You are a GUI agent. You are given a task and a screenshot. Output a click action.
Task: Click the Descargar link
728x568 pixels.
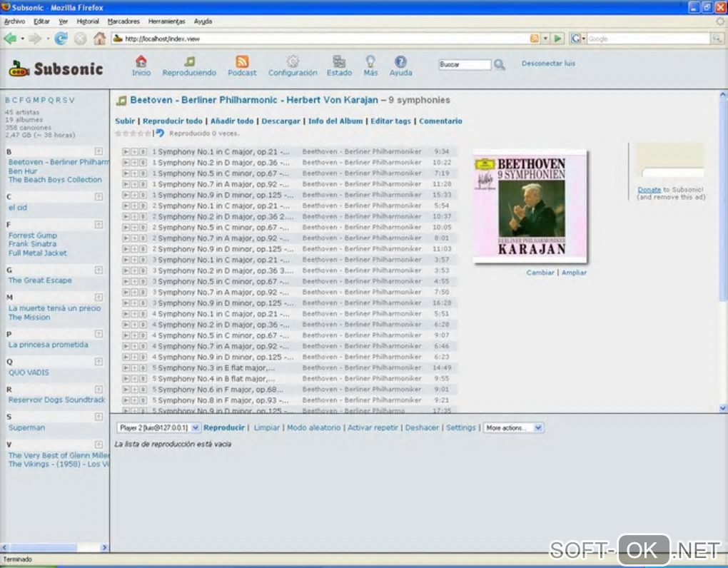[281, 121]
